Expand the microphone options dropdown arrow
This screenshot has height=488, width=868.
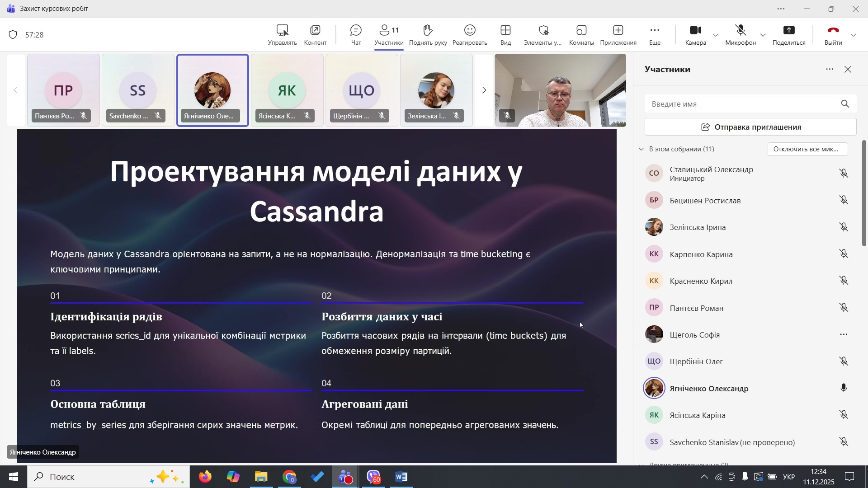[763, 35]
